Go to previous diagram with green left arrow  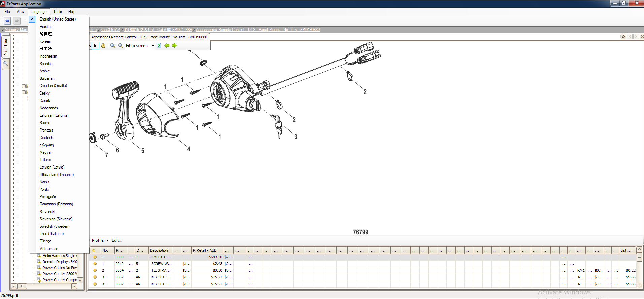point(167,46)
